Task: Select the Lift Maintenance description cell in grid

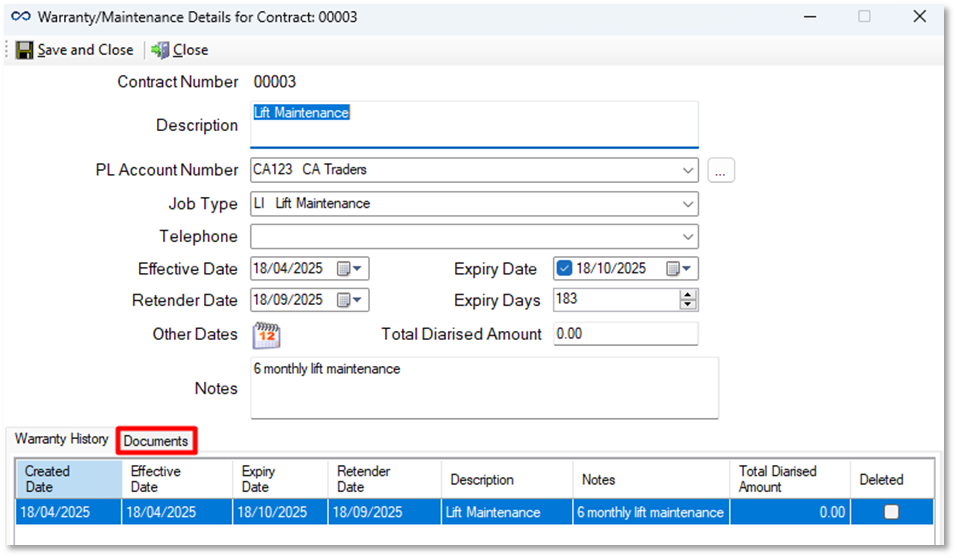Action: coord(507,512)
